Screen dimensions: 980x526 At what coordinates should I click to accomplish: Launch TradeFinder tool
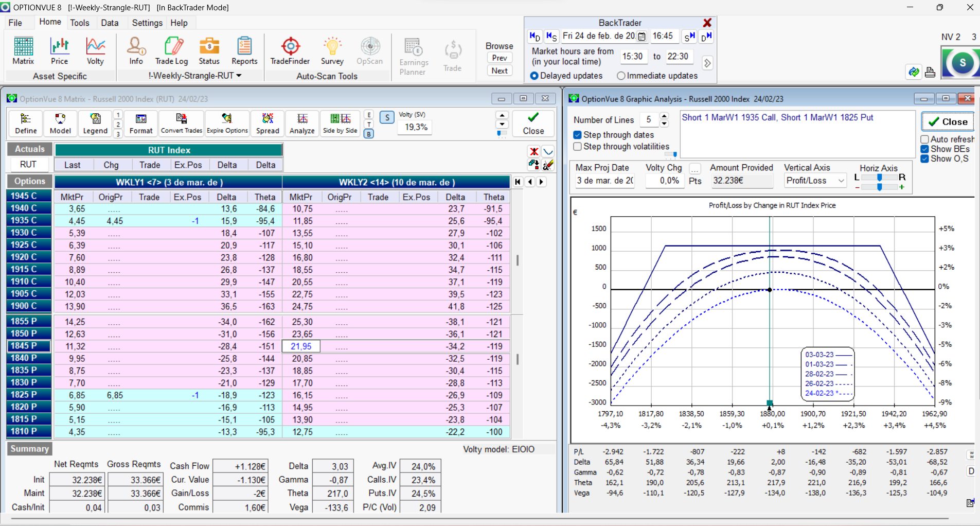(290, 51)
